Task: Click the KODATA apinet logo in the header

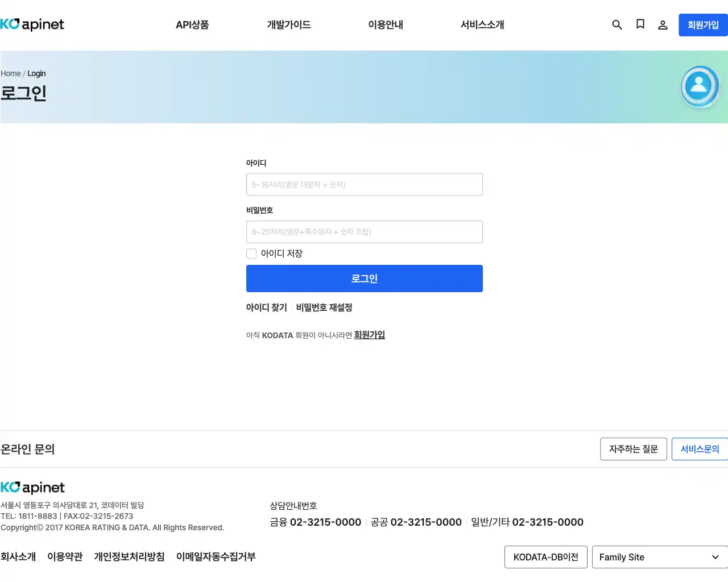Action: coord(32,24)
